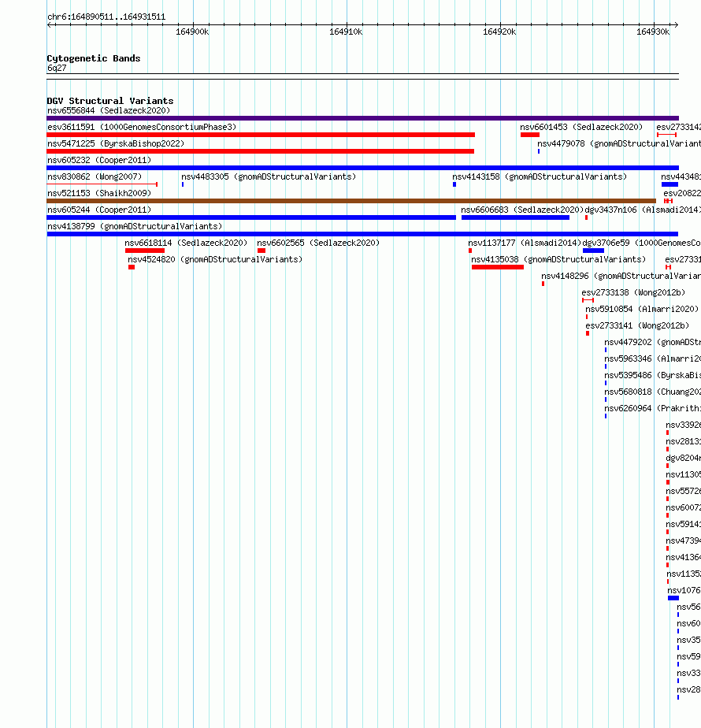Open the nsv5680818 variant label
Viewport: 701px width, 728px height.
tap(652, 392)
